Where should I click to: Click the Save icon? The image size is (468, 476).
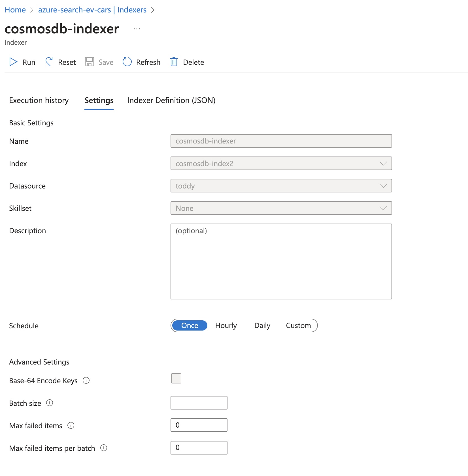(90, 62)
